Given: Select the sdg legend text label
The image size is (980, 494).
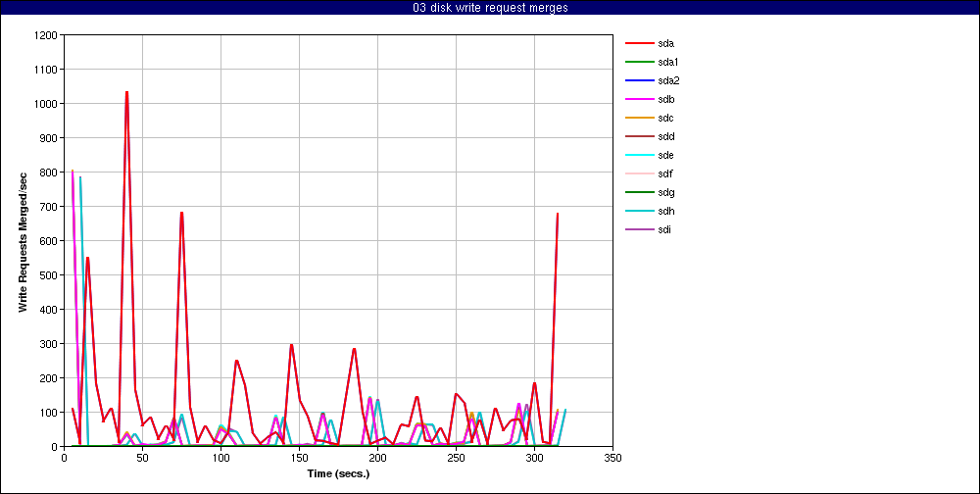Looking at the screenshot, I should point(665,192).
